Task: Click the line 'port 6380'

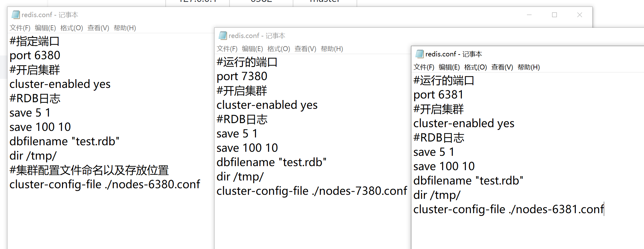Action: [35, 55]
